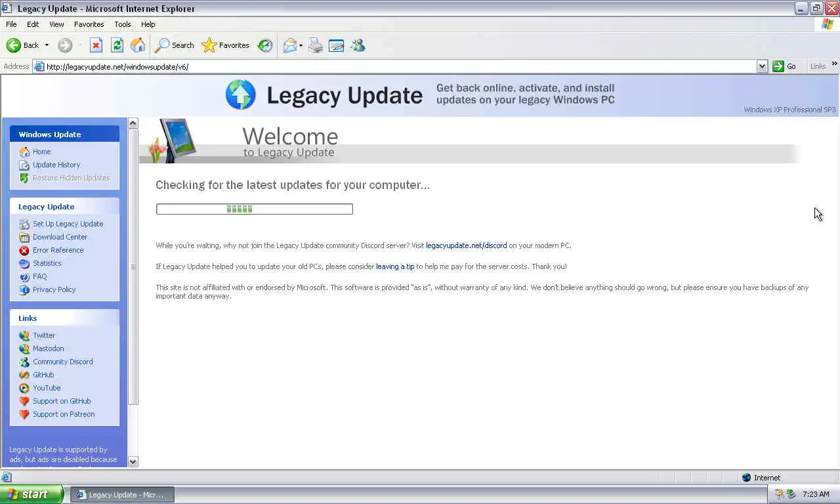Open the Favorites menu
Screen dimensions: 840x504
click(89, 24)
